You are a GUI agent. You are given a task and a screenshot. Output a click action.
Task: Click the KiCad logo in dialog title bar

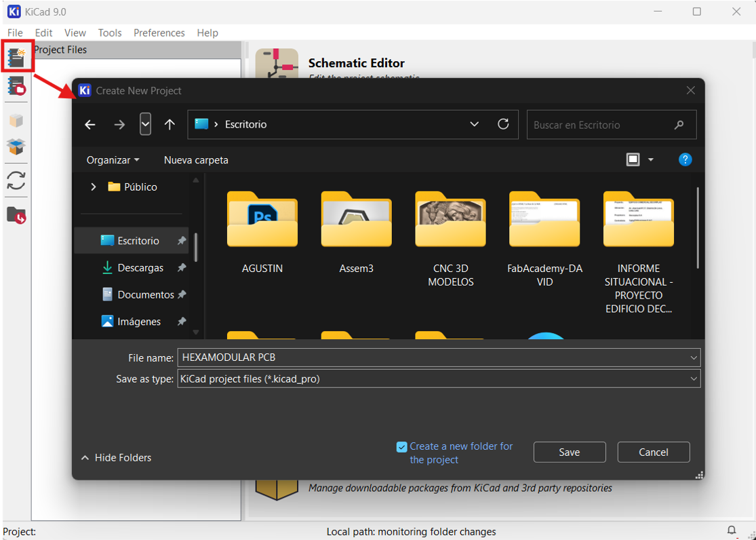(x=84, y=90)
